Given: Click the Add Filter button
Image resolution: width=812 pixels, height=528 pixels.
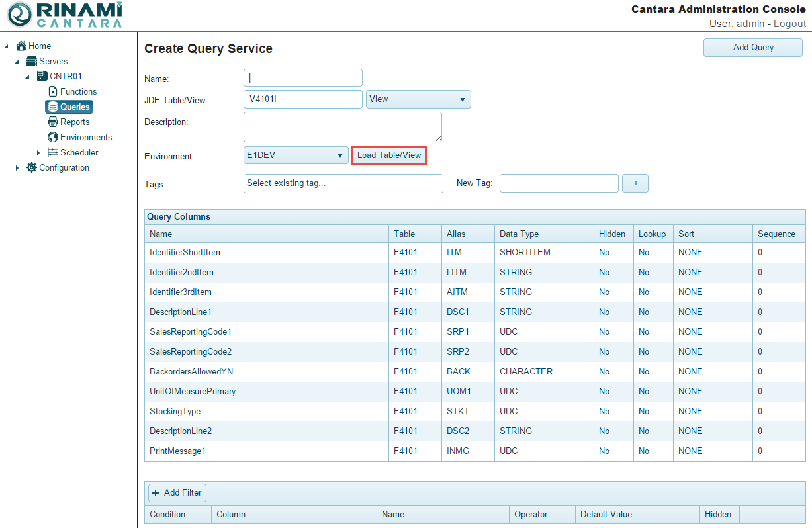Looking at the screenshot, I should pos(177,493).
